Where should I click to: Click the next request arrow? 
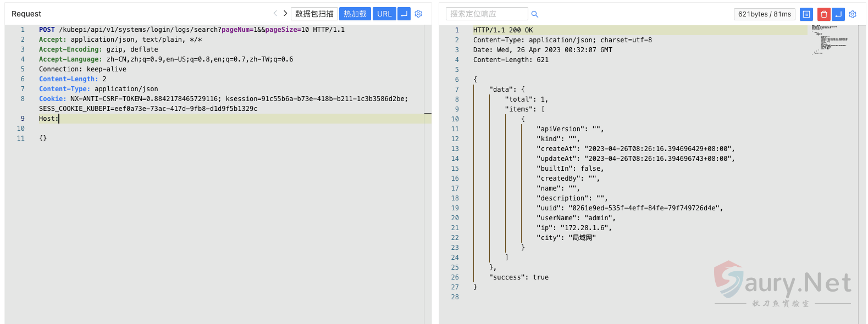(285, 14)
